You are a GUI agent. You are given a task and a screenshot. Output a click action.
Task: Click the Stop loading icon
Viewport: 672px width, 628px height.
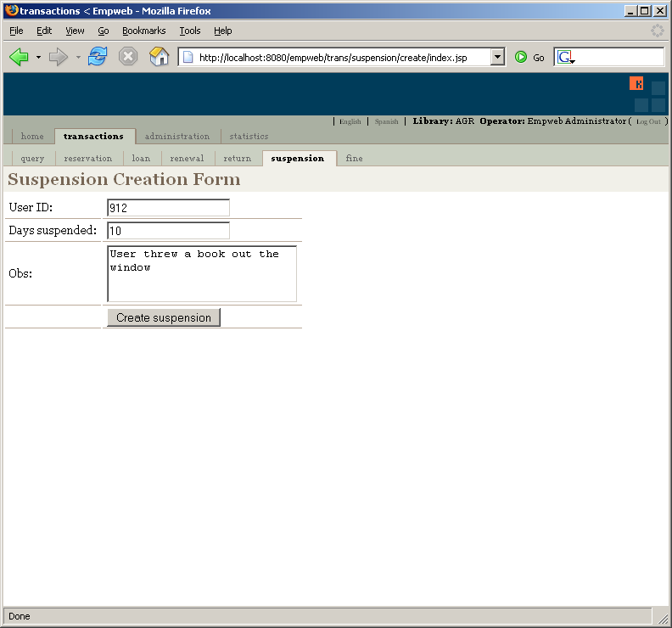point(128,57)
